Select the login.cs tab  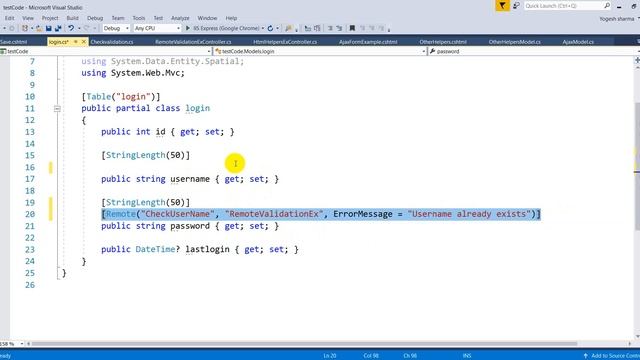[58, 42]
